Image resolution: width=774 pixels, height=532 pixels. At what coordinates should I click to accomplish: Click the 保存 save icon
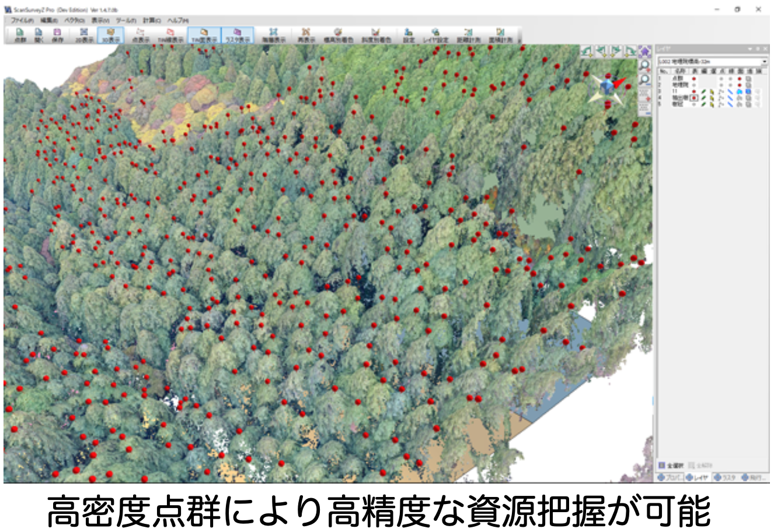(x=57, y=35)
